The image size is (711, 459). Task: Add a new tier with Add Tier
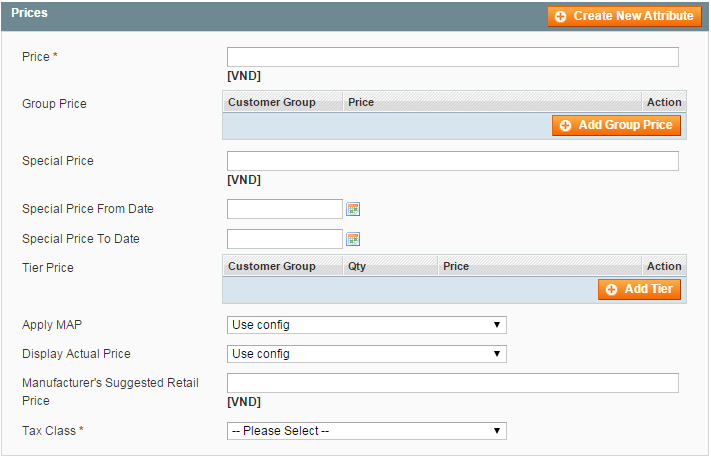640,289
